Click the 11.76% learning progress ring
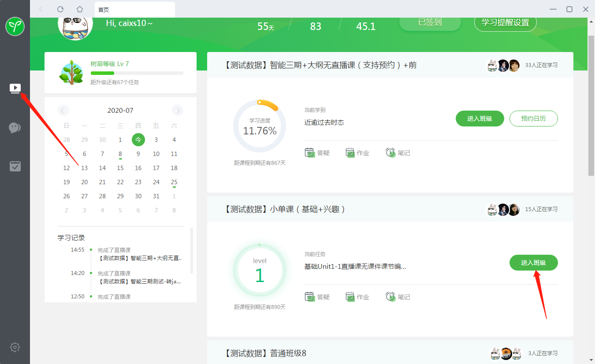The width and height of the screenshot is (595, 364). [x=260, y=126]
